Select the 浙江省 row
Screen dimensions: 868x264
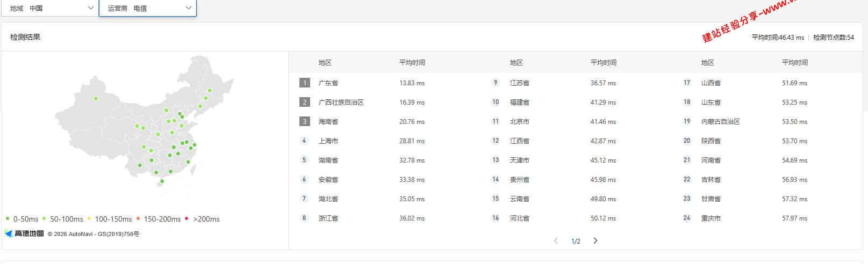coord(384,218)
